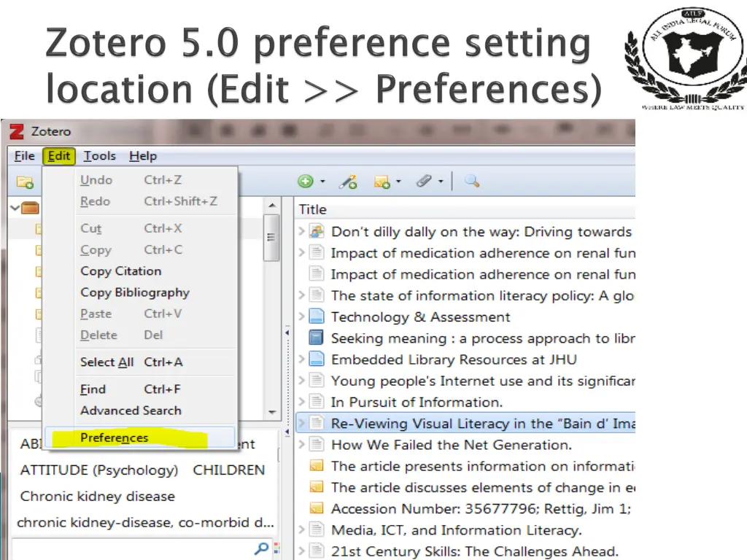Image resolution: width=747 pixels, height=560 pixels.
Task: Choose Copy Citation from the Edit menu
Action: pyautogui.click(x=140, y=271)
